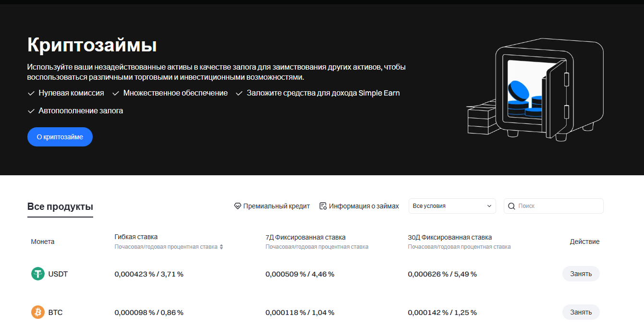Click the USDT coin icon
This screenshot has width=644, height=327.
(37, 274)
